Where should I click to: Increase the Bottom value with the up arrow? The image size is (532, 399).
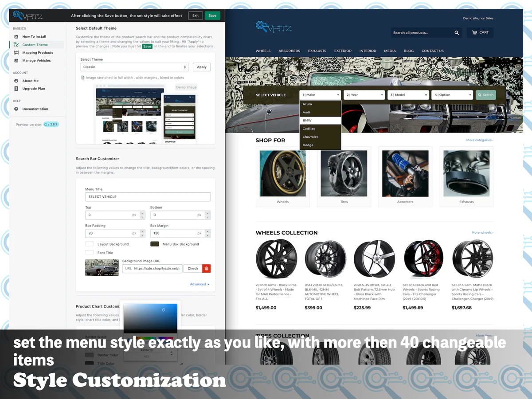tap(207, 213)
